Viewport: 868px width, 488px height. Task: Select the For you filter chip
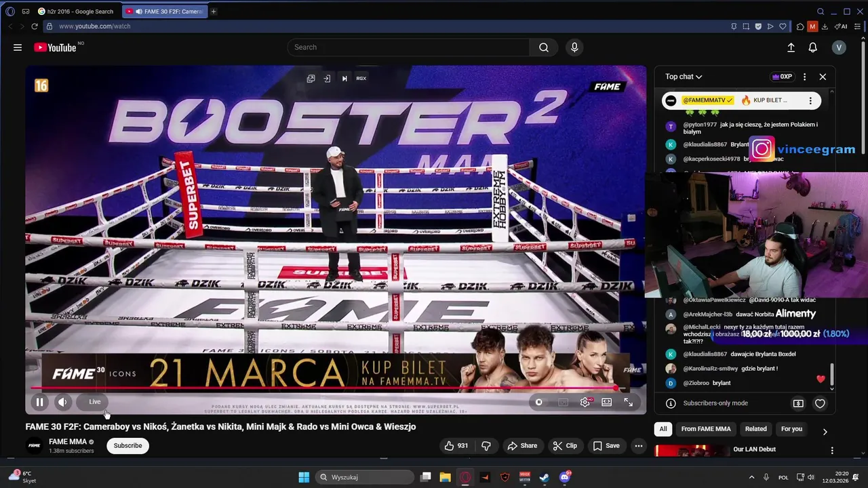[x=791, y=429]
